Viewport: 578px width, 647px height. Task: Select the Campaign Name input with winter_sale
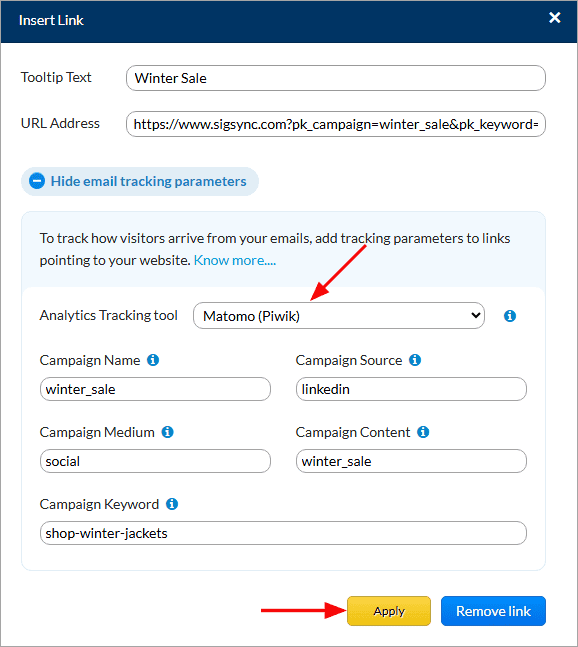tap(155, 389)
